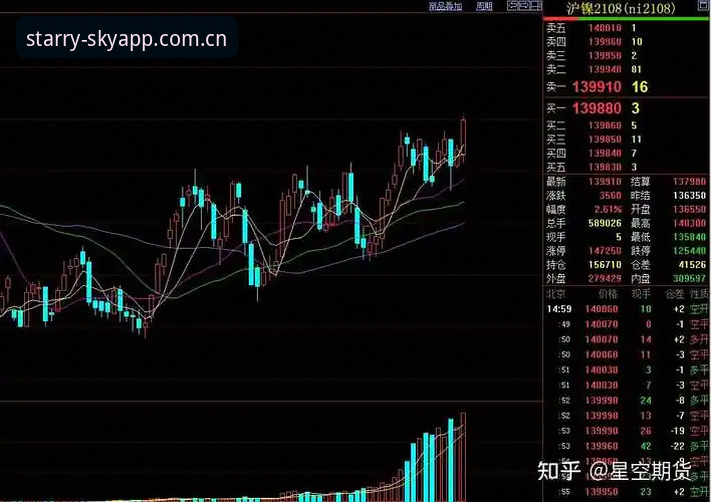Click the latest tall red candlestick on chart
711x502 pixels.
tap(463, 137)
